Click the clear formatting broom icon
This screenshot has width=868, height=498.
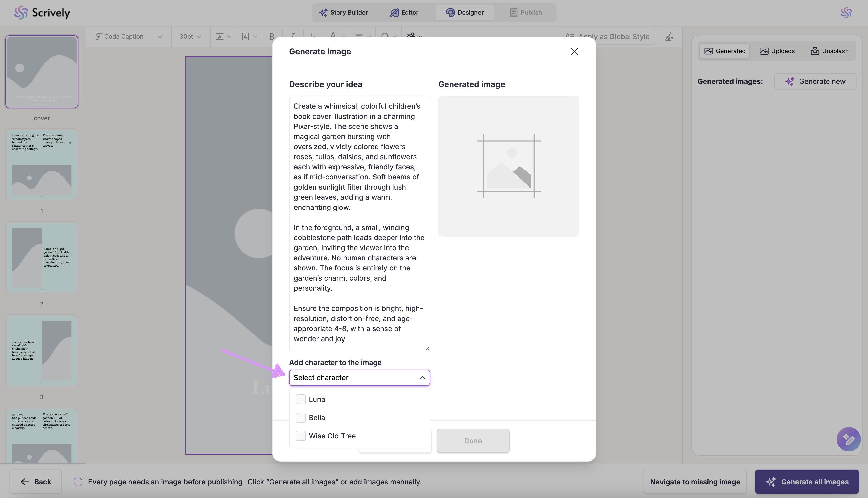tap(669, 37)
